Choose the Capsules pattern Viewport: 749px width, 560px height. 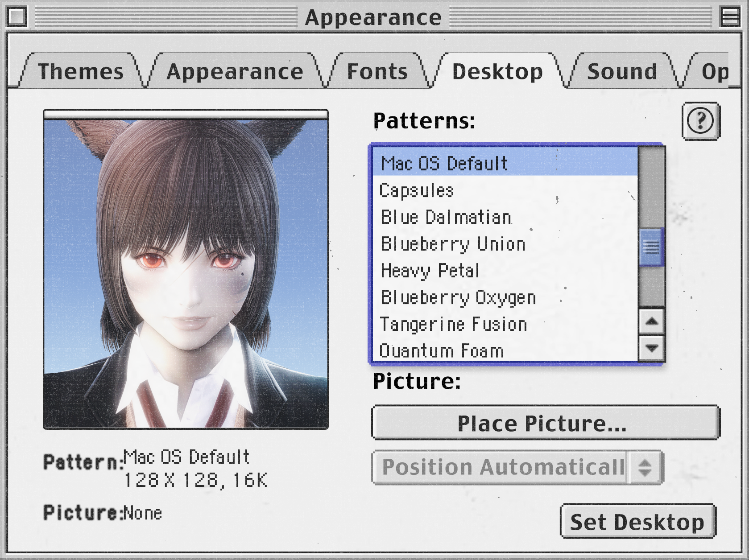505,190
